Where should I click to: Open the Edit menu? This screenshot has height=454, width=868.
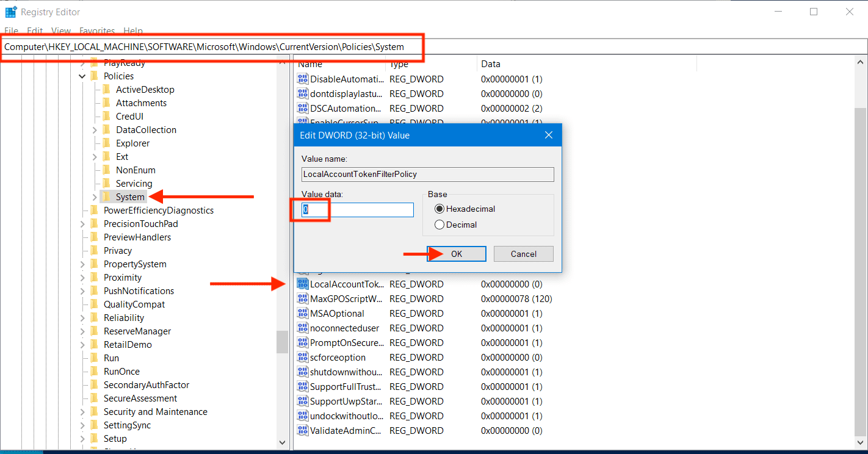(x=35, y=31)
